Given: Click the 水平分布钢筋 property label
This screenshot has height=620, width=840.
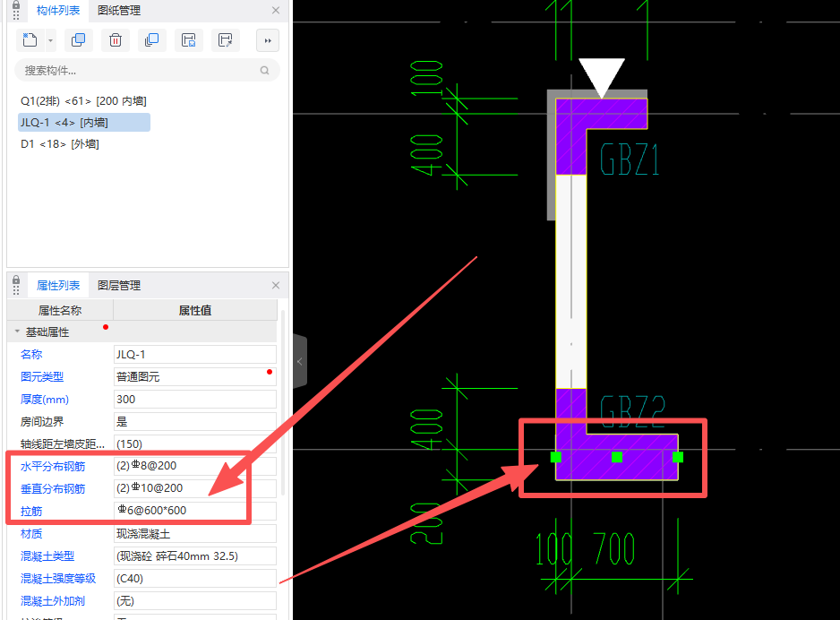Looking at the screenshot, I should tap(53, 466).
